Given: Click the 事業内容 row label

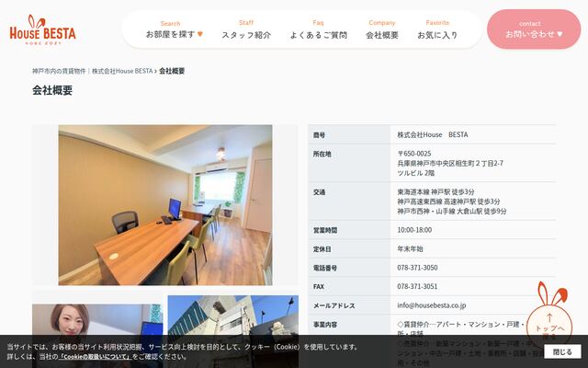Looking at the screenshot, I should tap(325, 325).
